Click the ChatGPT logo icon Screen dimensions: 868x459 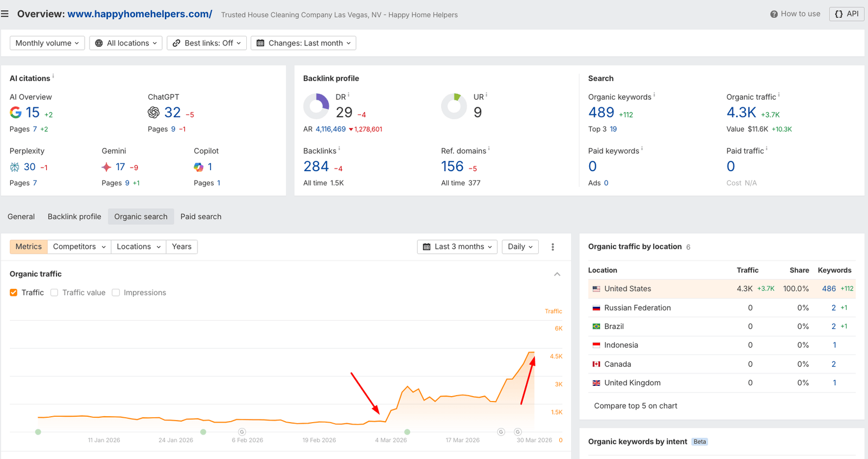(154, 112)
